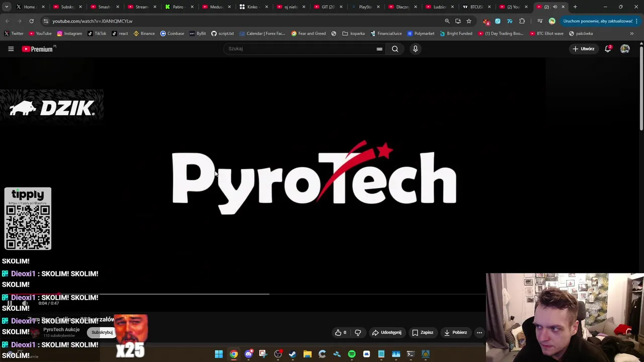Click the YouTube Premium logo
The width and height of the screenshot is (644, 362).
(38, 49)
